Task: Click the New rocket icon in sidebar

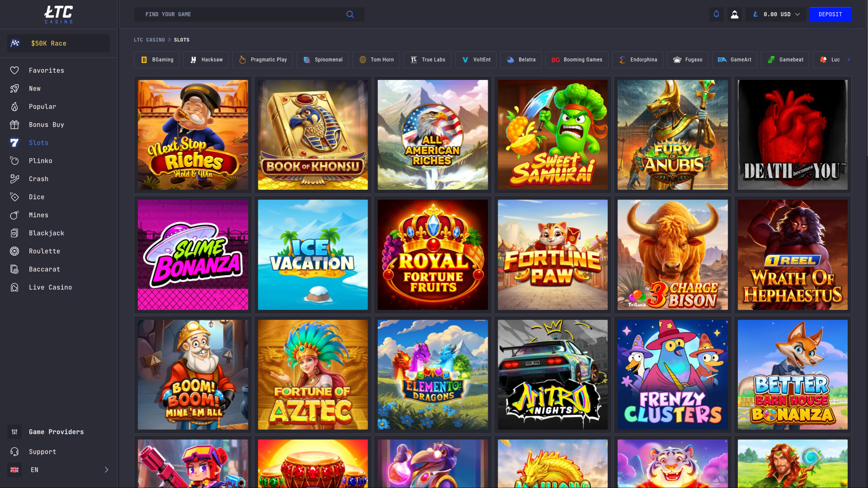Action: coord(14,89)
